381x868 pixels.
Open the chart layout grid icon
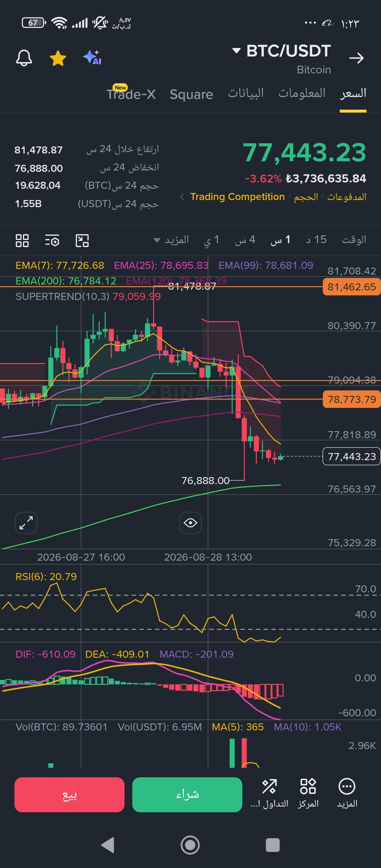coord(22,241)
